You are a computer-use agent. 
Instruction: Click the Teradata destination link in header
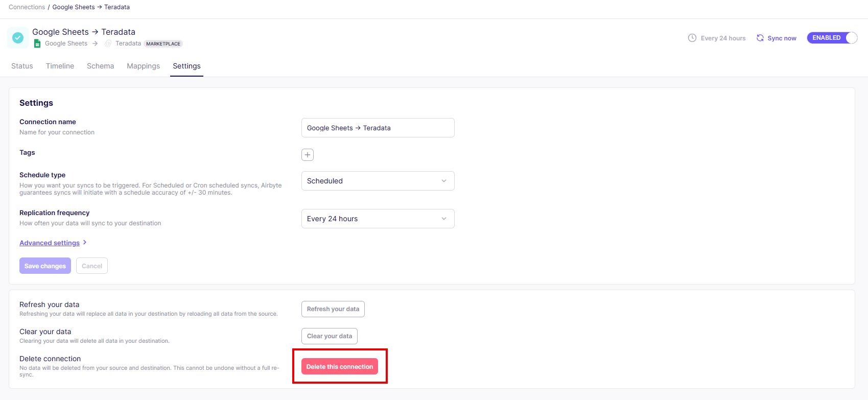[x=128, y=43]
